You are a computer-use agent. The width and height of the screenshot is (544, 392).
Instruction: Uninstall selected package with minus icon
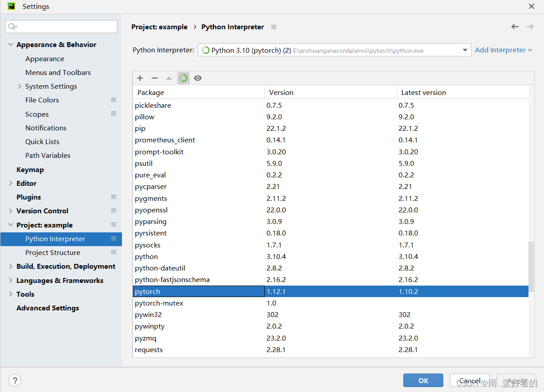pos(154,78)
